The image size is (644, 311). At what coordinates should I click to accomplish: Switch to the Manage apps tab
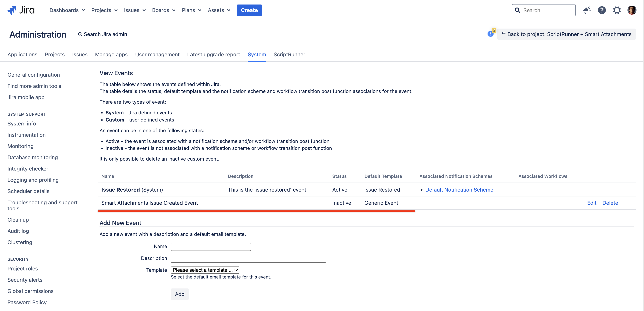pyautogui.click(x=111, y=54)
